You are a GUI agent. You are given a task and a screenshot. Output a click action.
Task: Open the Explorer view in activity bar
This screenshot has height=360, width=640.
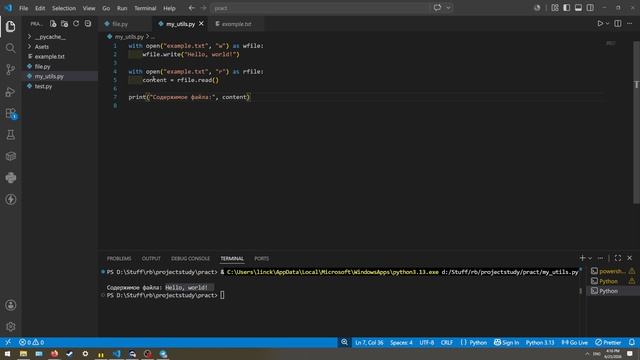pyautogui.click(x=11, y=27)
